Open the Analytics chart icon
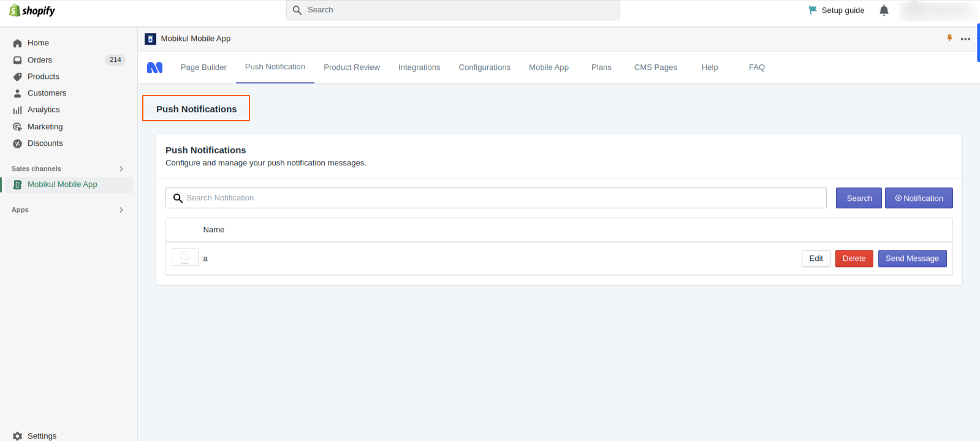 pos(17,110)
